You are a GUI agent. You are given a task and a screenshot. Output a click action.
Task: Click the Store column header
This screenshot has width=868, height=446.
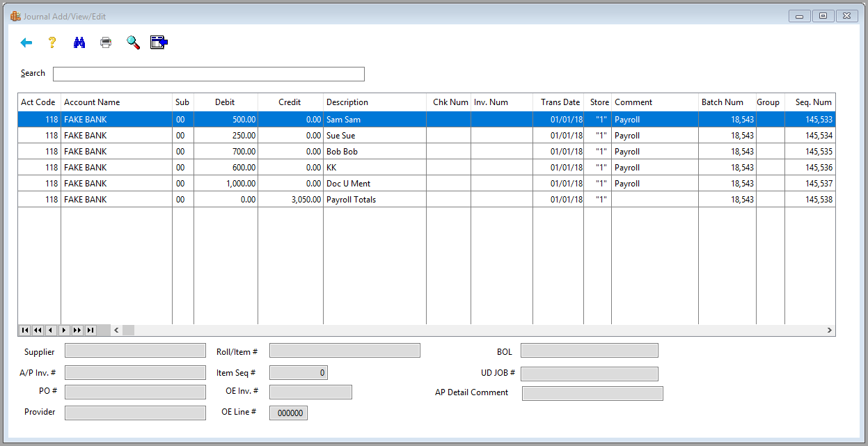point(598,102)
